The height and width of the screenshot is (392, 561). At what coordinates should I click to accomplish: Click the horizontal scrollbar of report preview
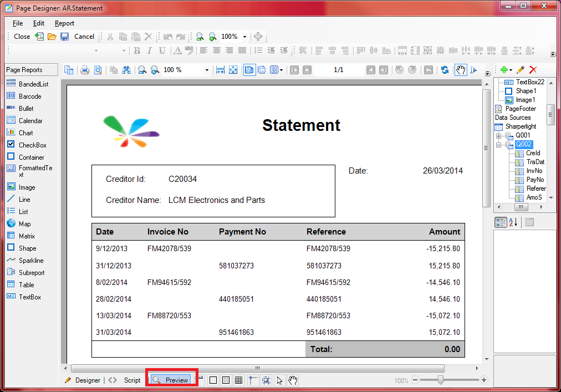click(x=258, y=368)
